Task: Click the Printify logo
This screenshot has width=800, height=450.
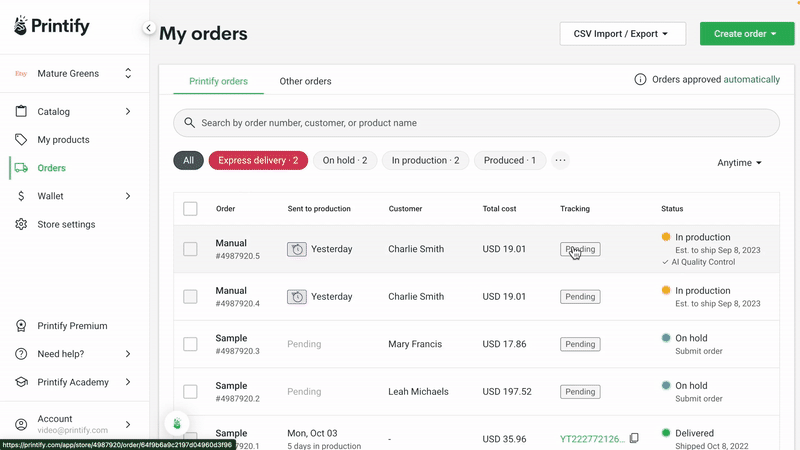Action: (x=52, y=26)
